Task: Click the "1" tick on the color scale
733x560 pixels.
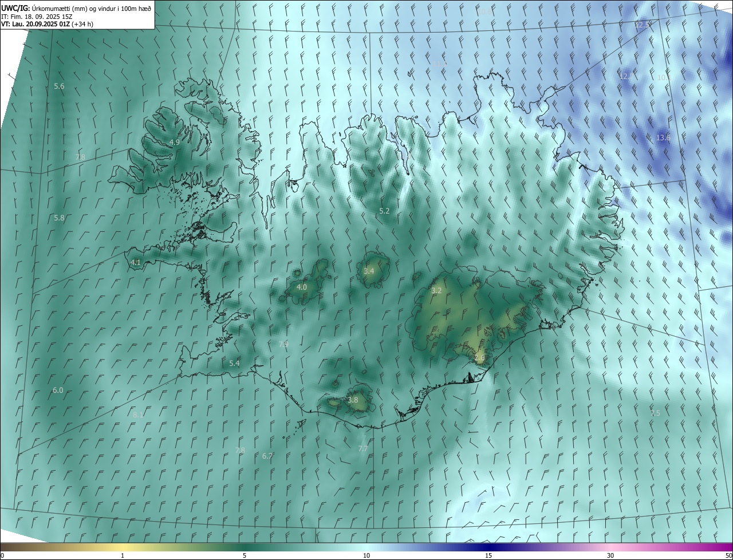Action: click(123, 555)
